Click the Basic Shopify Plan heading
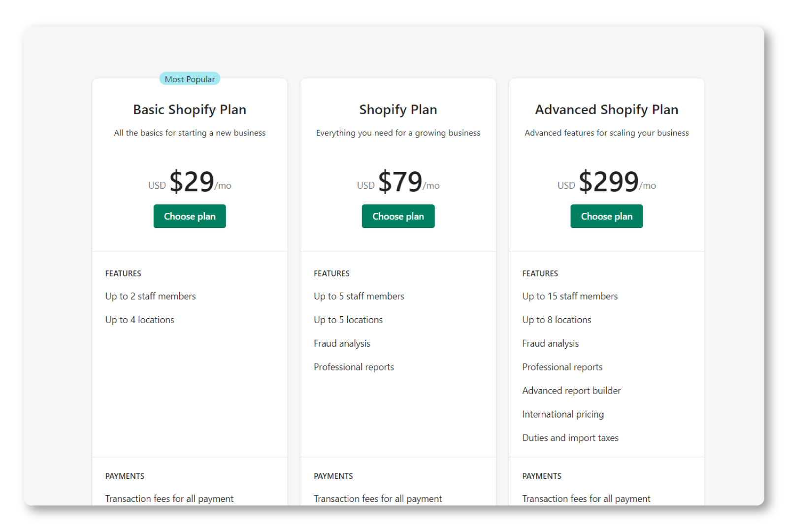The image size is (788, 532). point(190,109)
